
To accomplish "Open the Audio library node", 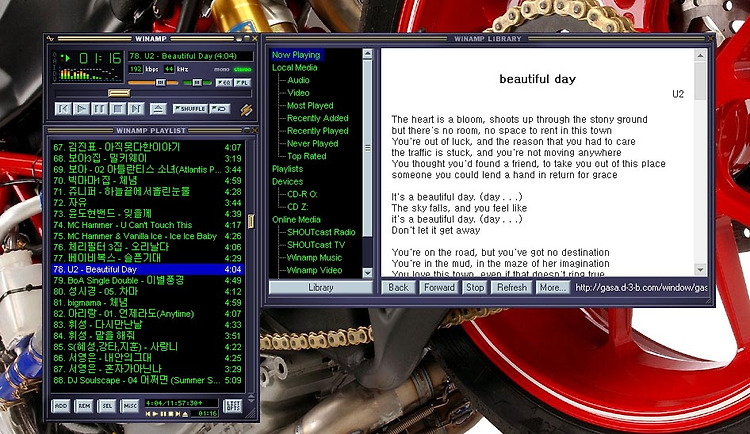I will click(x=298, y=80).
